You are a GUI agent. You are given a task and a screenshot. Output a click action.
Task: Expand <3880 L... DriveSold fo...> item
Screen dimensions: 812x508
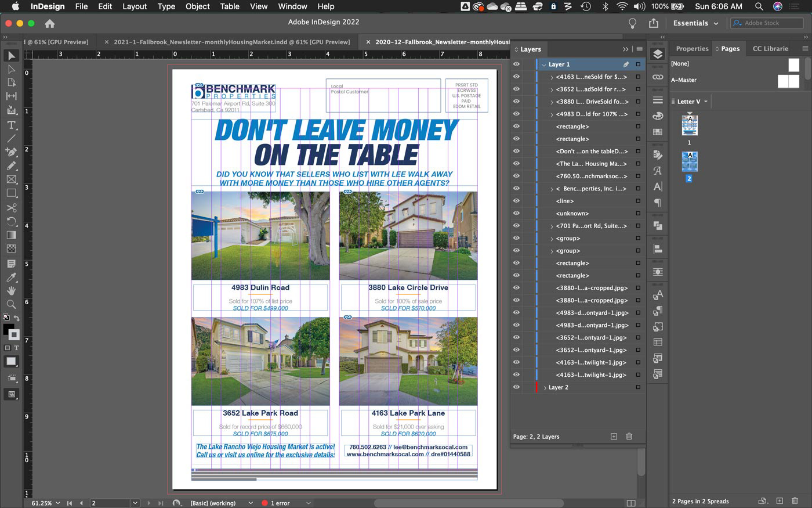(x=552, y=102)
